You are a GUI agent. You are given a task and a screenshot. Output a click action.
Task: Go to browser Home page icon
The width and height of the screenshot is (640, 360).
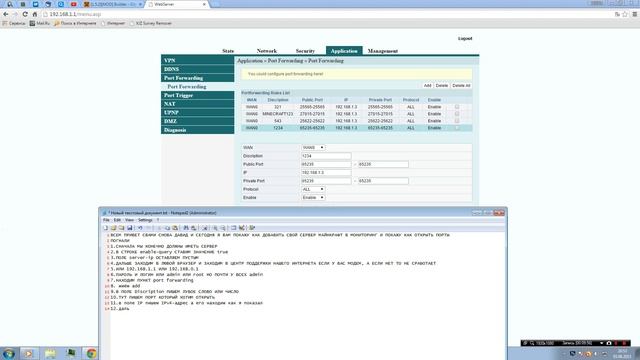click(x=35, y=14)
